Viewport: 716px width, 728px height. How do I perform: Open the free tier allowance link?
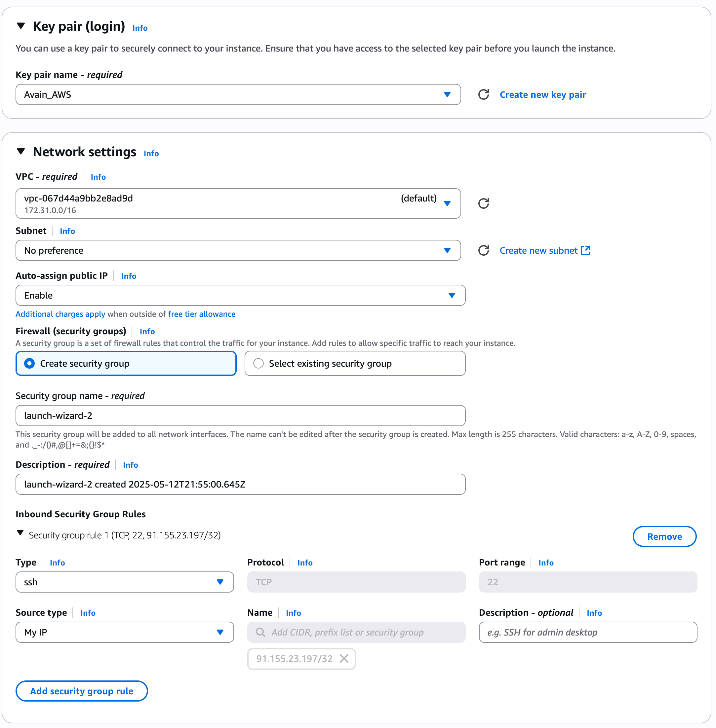pos(202,314)
